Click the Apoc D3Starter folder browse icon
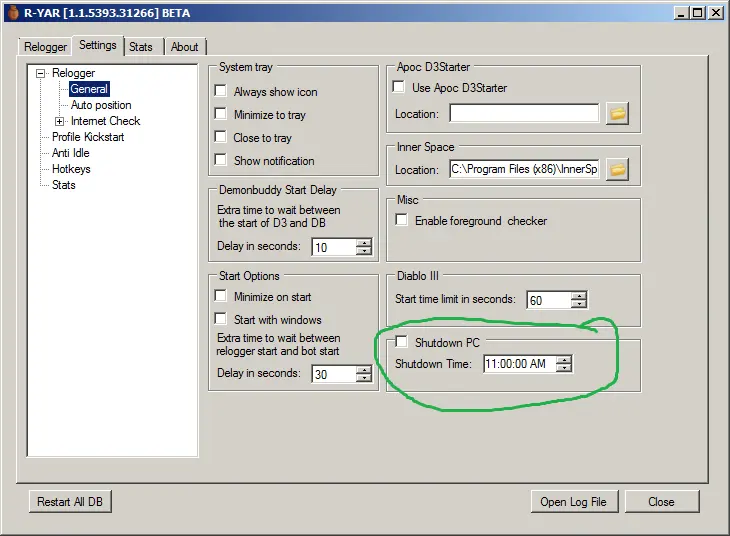Viewport: 730px width, 536px height. pos(618,114)
